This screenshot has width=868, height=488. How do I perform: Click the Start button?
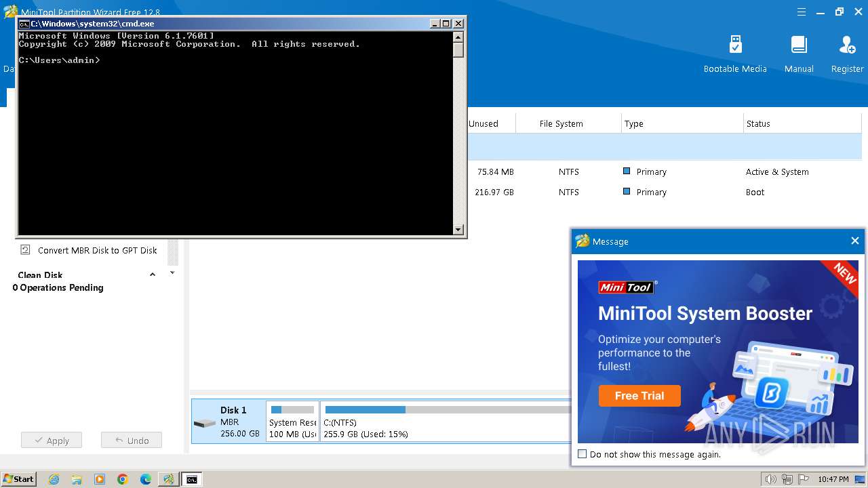click(18, 479)
